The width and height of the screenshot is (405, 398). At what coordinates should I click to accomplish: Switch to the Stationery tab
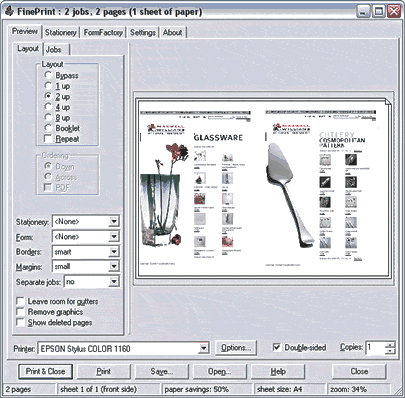click(x=61, y=33)
